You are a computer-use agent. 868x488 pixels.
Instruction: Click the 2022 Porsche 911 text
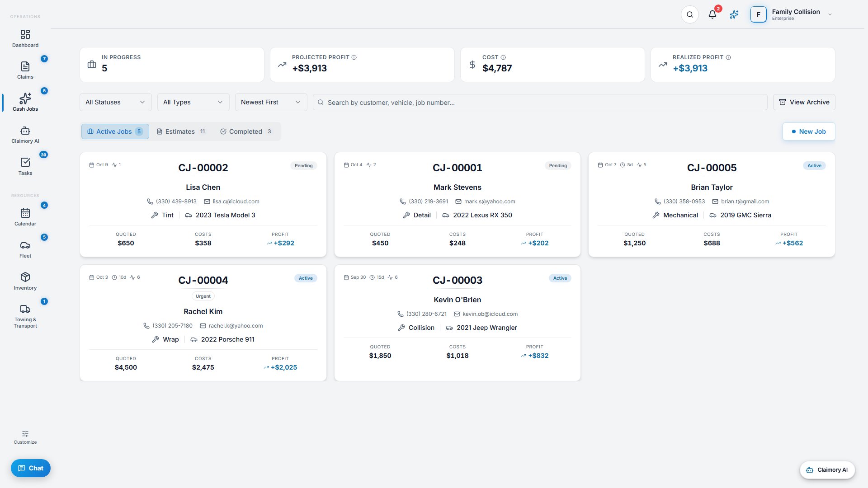(228, 339)
